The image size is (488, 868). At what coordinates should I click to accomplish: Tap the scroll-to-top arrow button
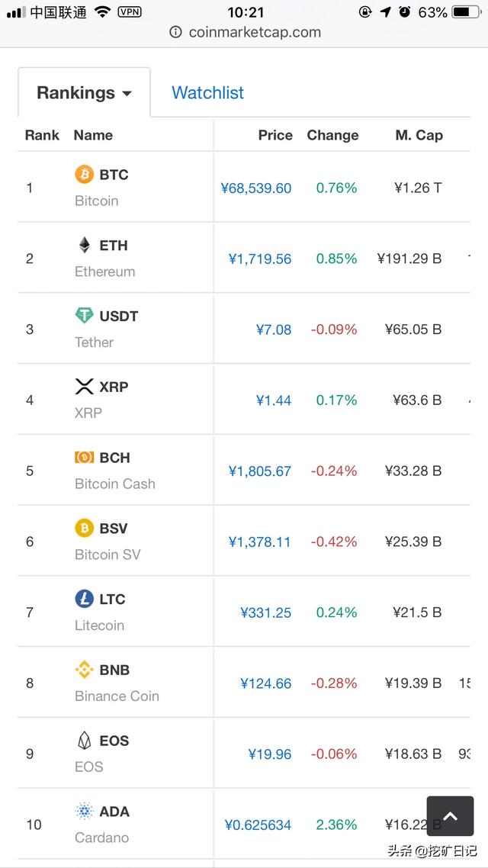tap(450, 817)
